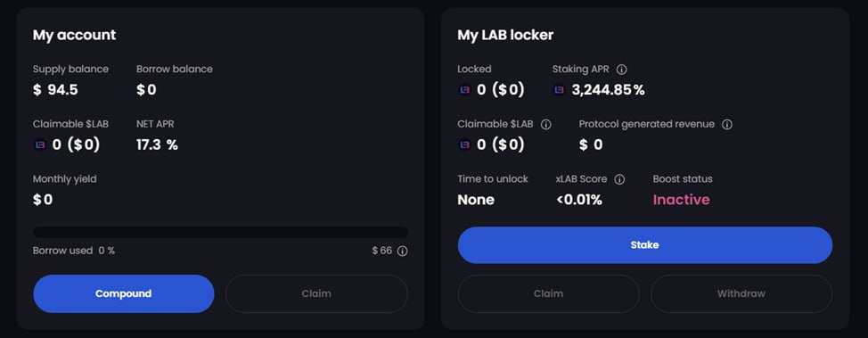Click the Withdraw button

click(x=741, y=293)
